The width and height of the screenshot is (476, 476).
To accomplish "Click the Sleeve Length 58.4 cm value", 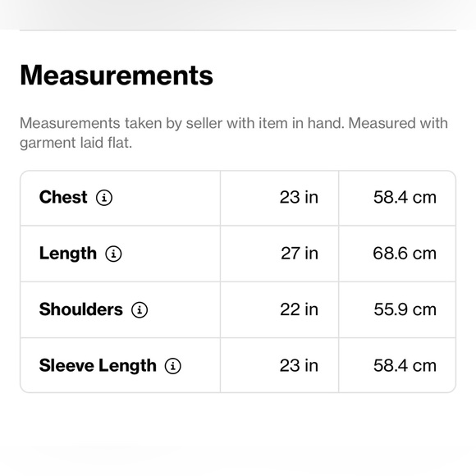I will 405,366.
